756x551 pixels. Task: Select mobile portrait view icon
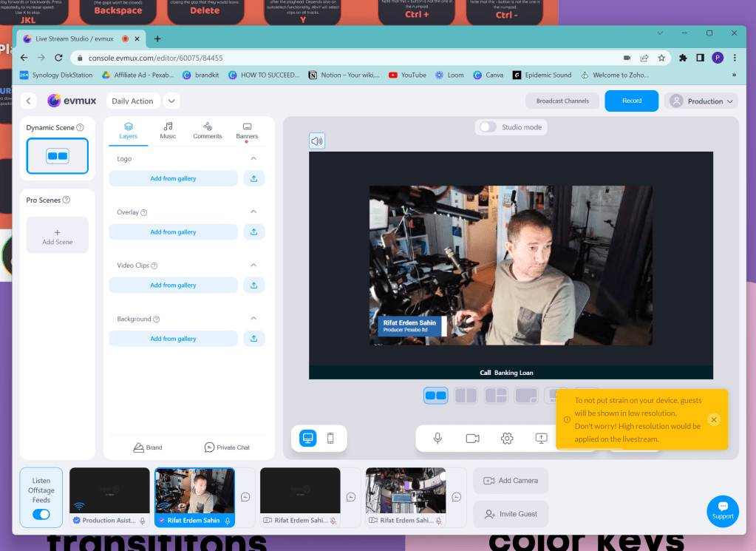tap(330, 438)
